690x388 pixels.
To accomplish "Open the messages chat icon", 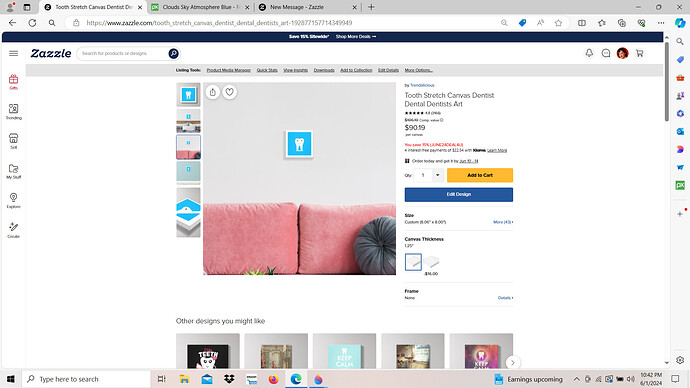I will tap(606, 53).
